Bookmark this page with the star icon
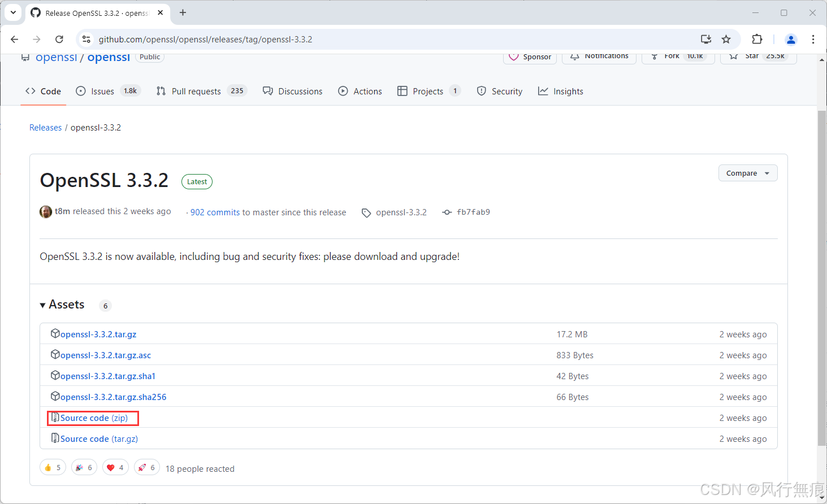The height and width of the screenshot is (504, 827). [726, 39]
